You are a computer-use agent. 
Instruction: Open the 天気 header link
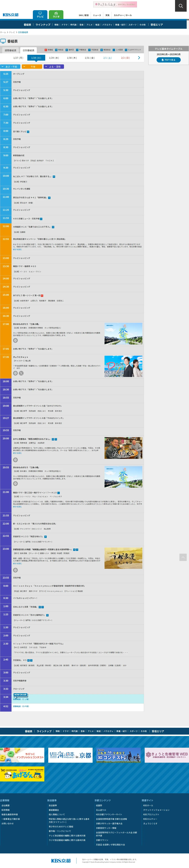tap(107, 15)
